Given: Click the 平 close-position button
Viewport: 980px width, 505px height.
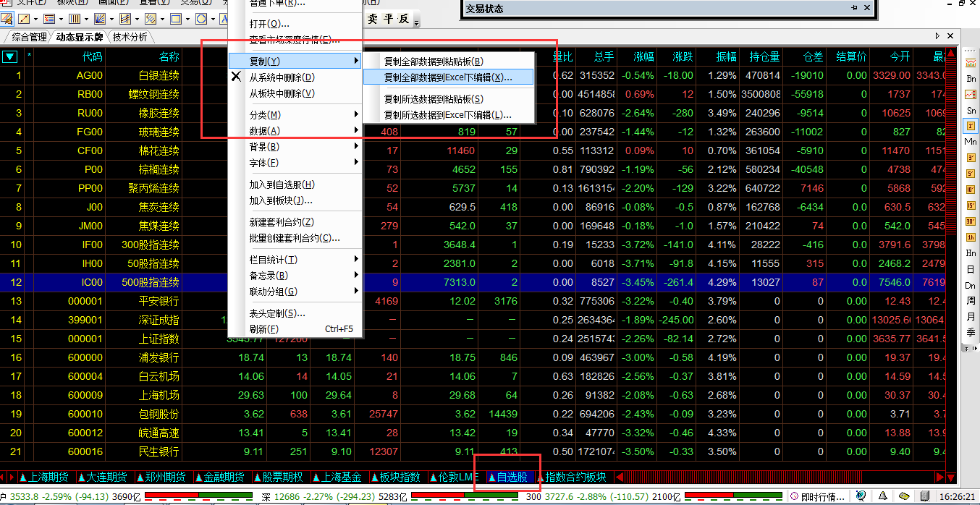Looking at the screenshot, I should click(x=388, y=19).
